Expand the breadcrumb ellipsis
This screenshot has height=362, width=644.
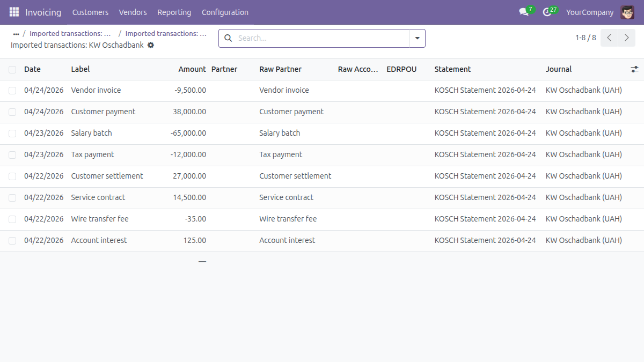16,34
